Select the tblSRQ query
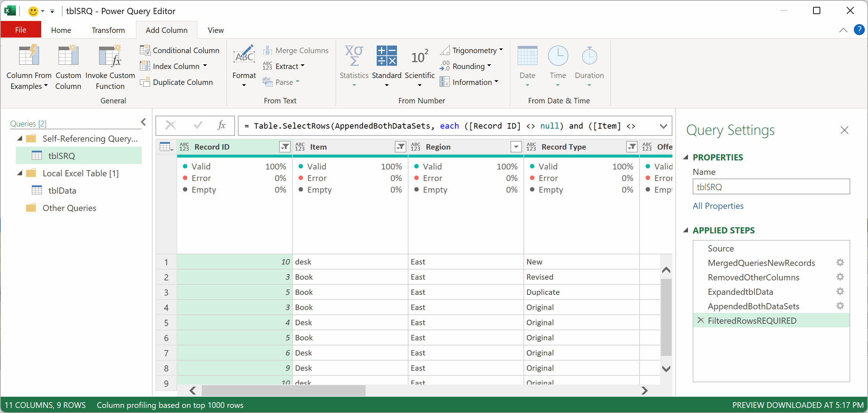 point(79,156)
